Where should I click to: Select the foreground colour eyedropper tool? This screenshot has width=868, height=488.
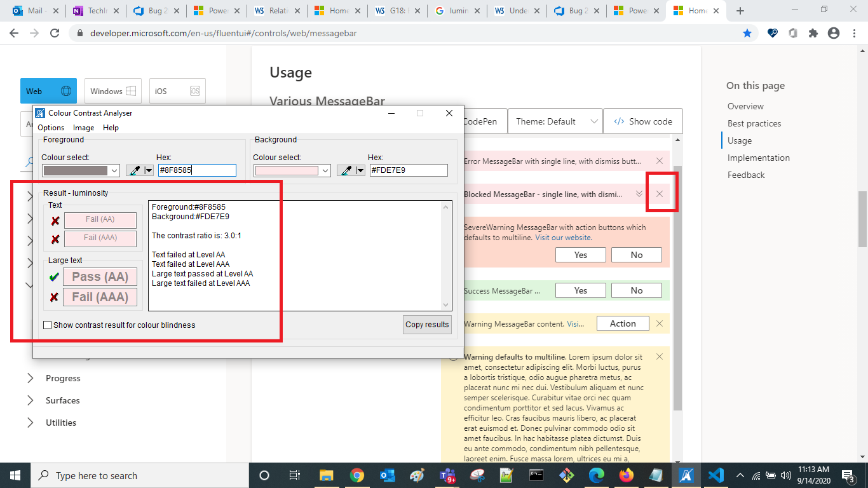135,170
